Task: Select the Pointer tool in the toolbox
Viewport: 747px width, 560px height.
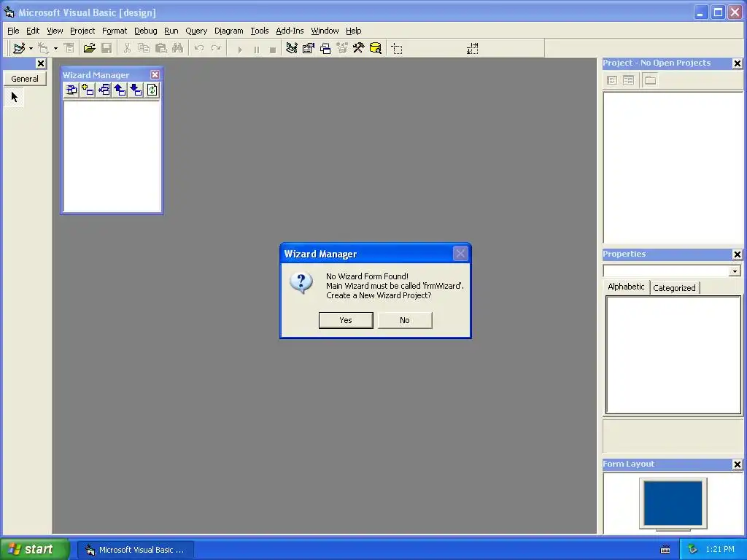Action: (15, 97)
